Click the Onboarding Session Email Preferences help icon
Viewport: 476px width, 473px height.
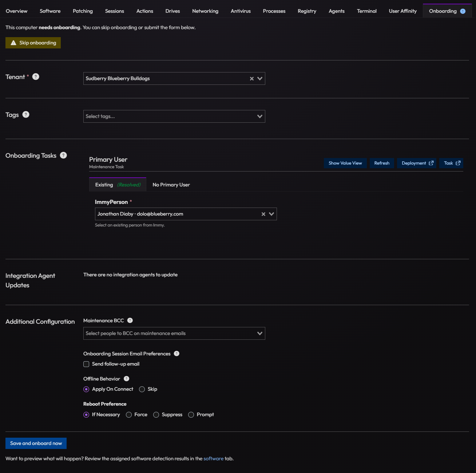pos(176,354)
